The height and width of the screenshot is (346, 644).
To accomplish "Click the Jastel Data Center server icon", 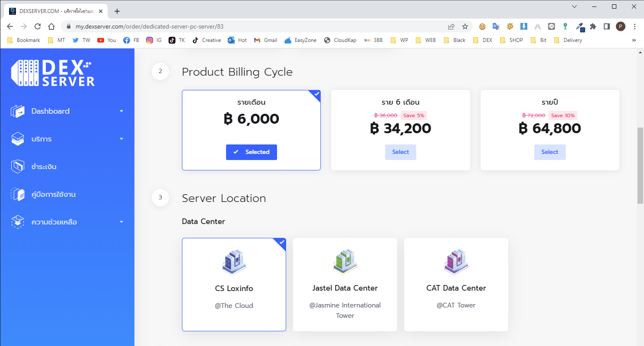I will pos(345,262).
